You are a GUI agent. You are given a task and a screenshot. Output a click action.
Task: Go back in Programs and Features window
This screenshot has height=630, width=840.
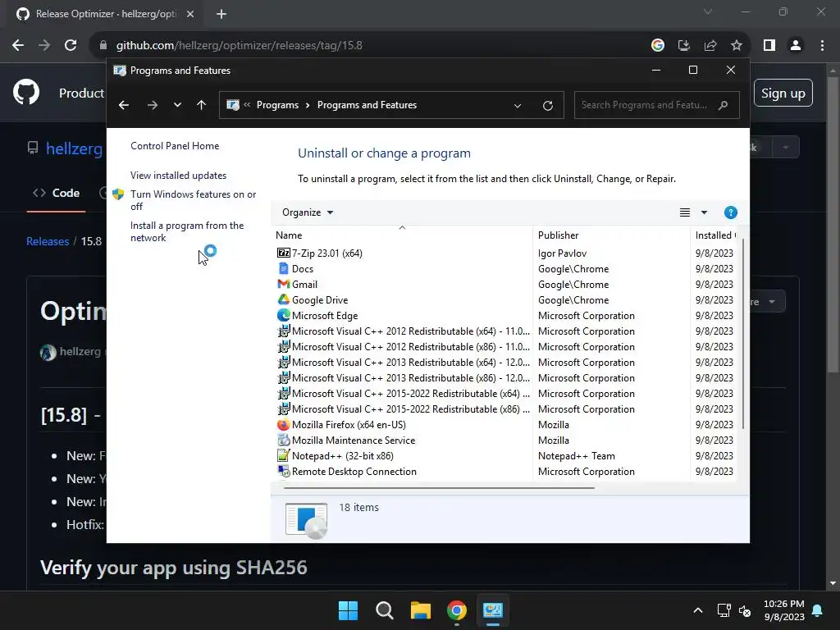(x=124, y=105)
